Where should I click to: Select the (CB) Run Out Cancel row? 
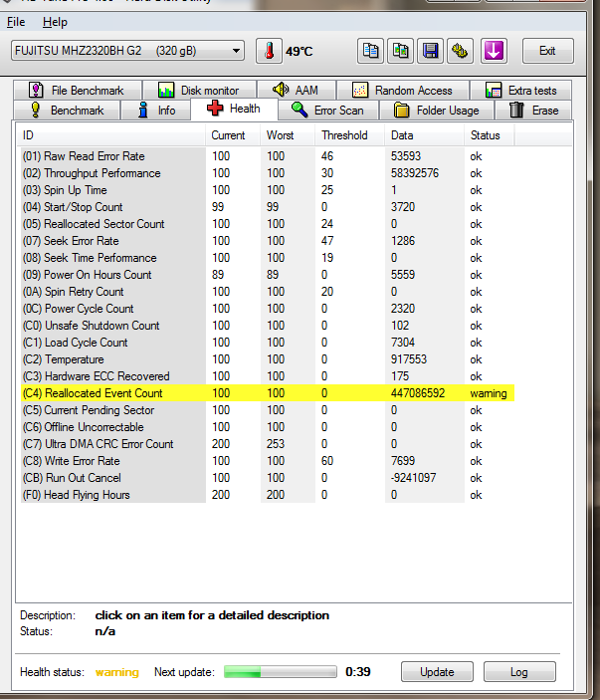tap(268, 478)
